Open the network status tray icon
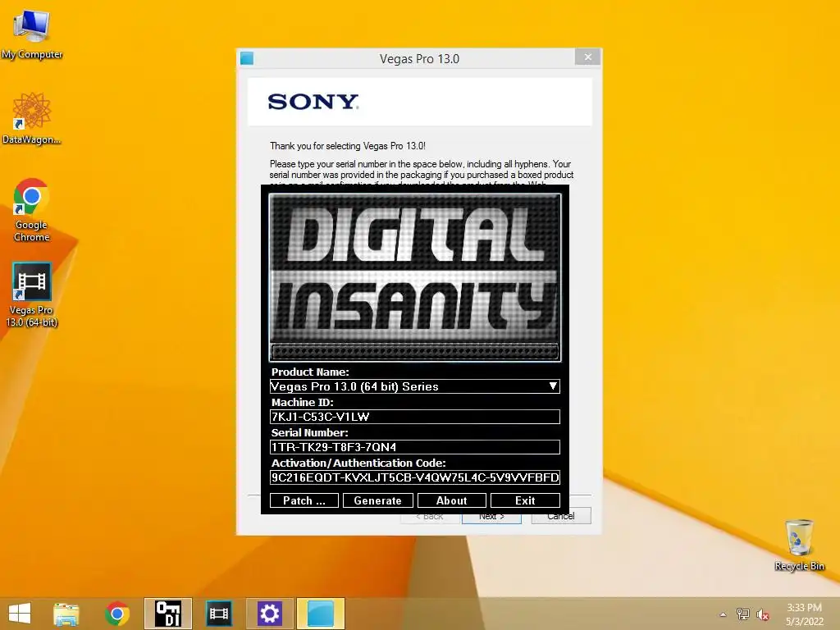This screenshot has height=630, width=840. (x=742, y=614)
